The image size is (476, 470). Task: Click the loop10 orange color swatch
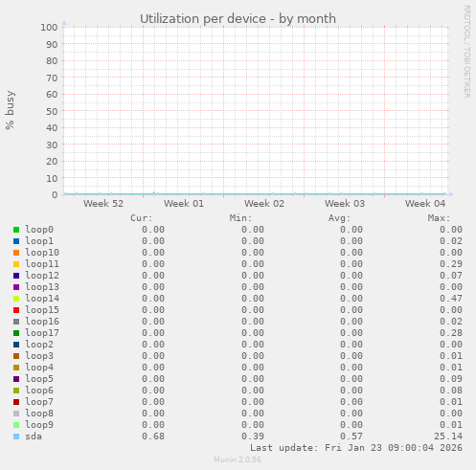click(16, 253)
